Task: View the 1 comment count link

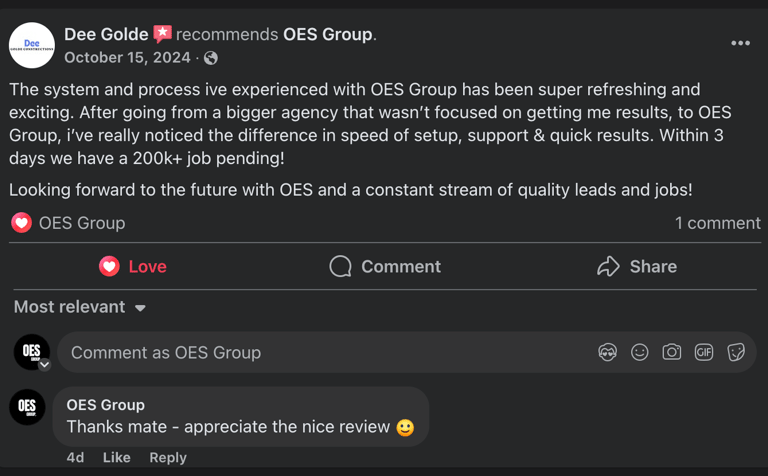Action: coord(717,223)
